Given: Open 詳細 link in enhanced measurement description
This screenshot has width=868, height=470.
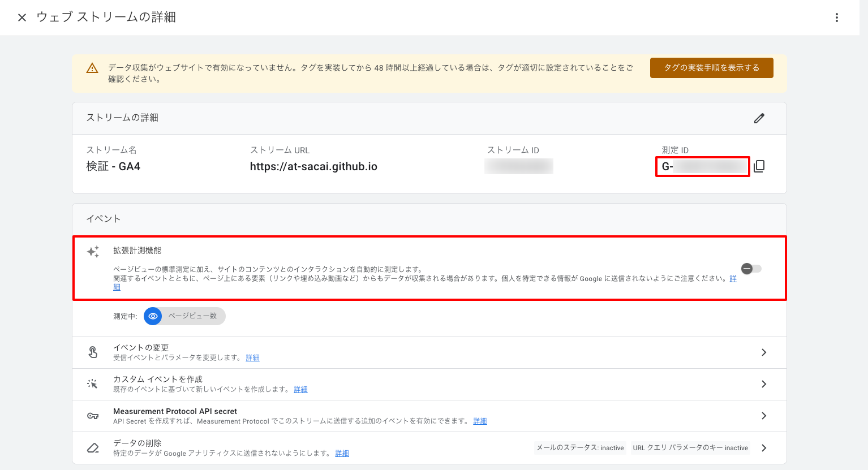Looking at the screenshot, I should coord(733,279).
